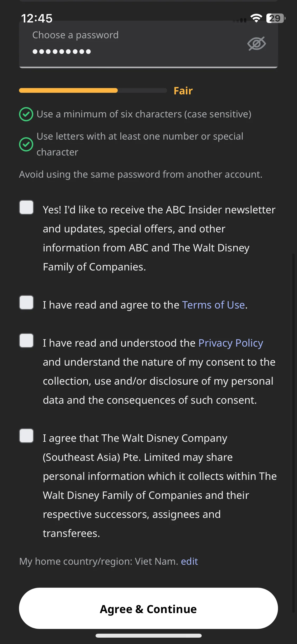The width and height of the screenshot is (297, 644).
Task: Open the Terms of Use link
Action: point(214,305)
